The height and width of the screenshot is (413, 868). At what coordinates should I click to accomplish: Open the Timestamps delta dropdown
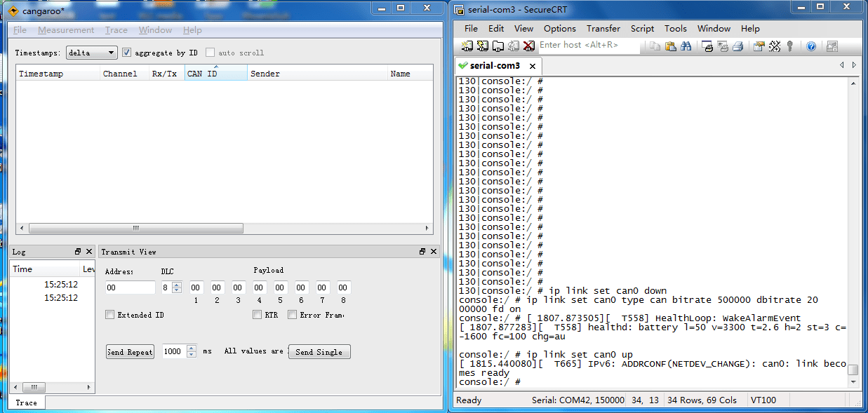[92, 53]
